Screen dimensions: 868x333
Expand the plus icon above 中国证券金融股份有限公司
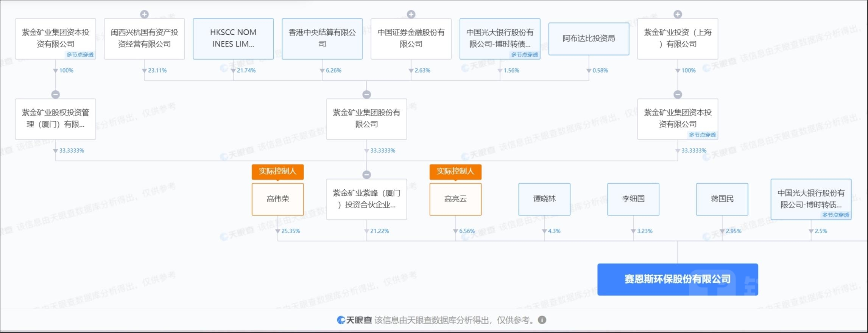click(411, 14)
